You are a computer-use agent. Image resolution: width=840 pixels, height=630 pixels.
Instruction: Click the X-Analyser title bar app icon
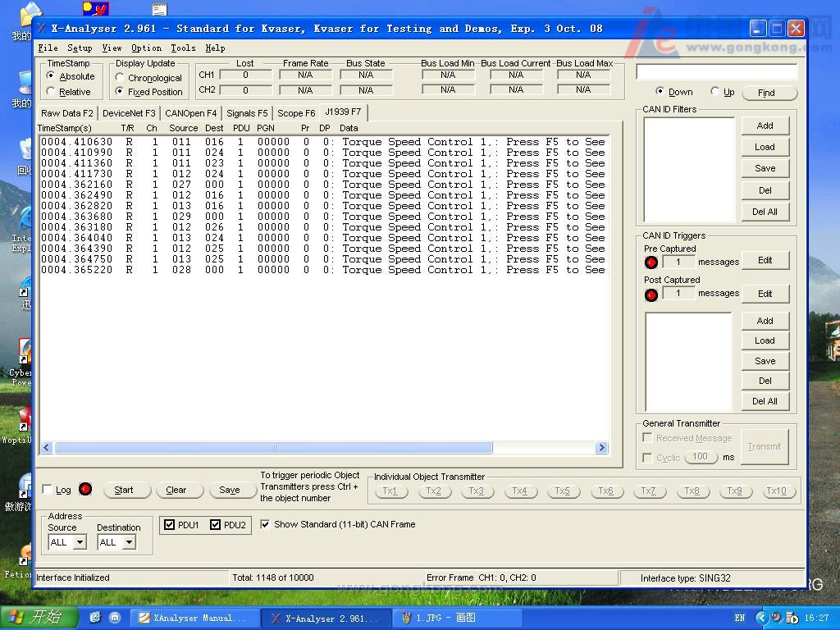43,29
